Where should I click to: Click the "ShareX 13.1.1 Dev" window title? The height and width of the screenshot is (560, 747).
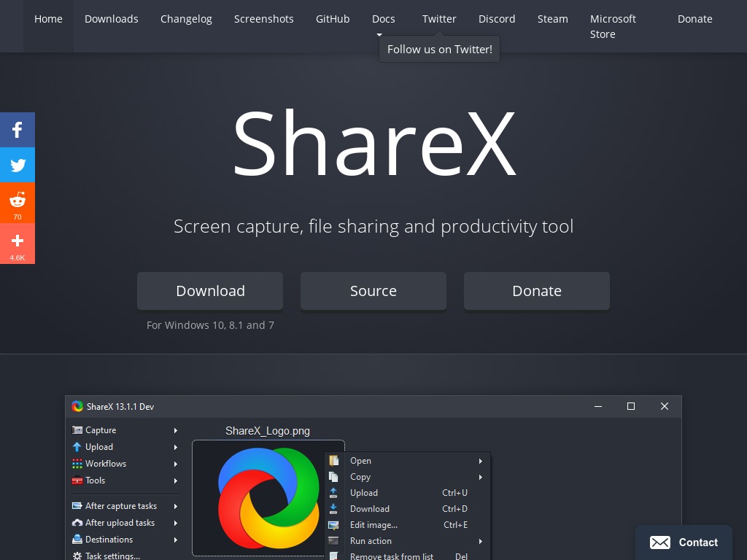tap(120, 407)
